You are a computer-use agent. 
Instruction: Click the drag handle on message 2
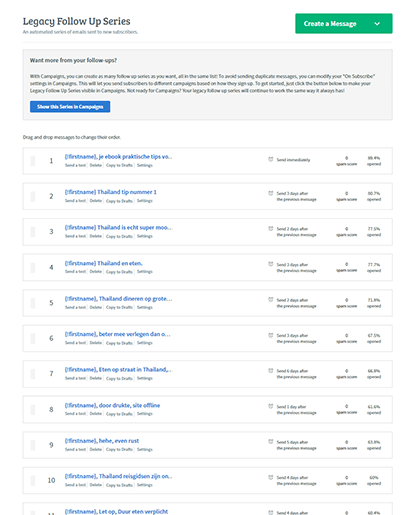click(33, 196)
